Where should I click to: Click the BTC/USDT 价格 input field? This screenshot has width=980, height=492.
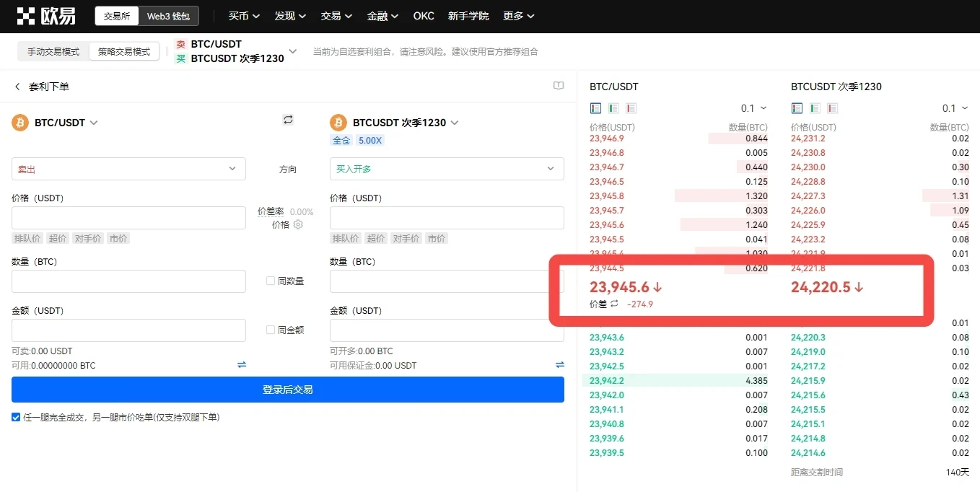pos(128,218)
